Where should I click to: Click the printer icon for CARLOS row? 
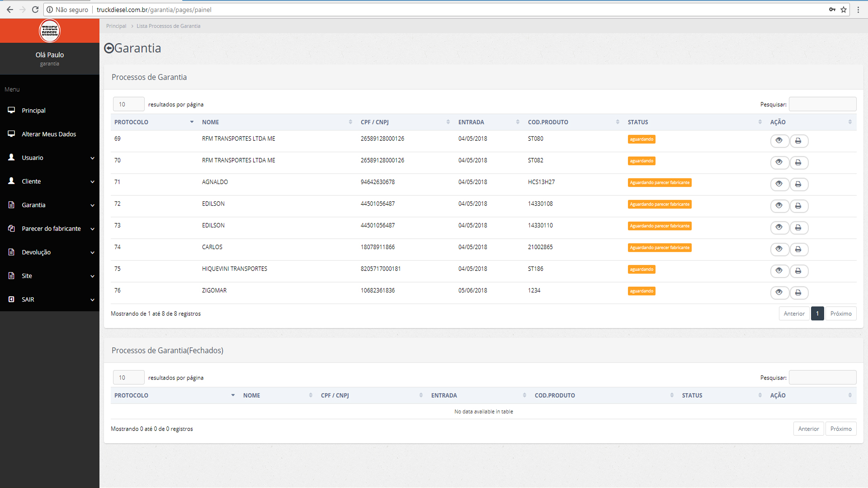(x=798, y=249)
